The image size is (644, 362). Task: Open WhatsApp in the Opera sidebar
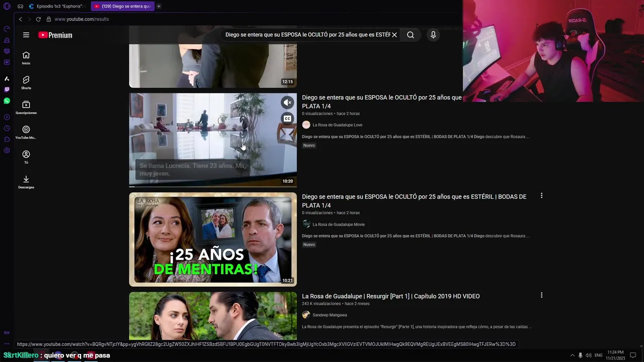click(x=7, y=101)
